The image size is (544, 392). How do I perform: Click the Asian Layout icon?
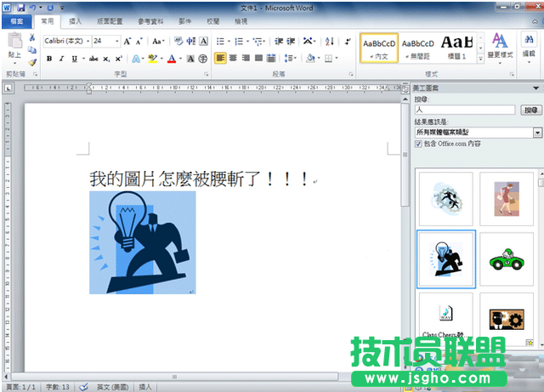pyautogui.click(x=308, y=42)
